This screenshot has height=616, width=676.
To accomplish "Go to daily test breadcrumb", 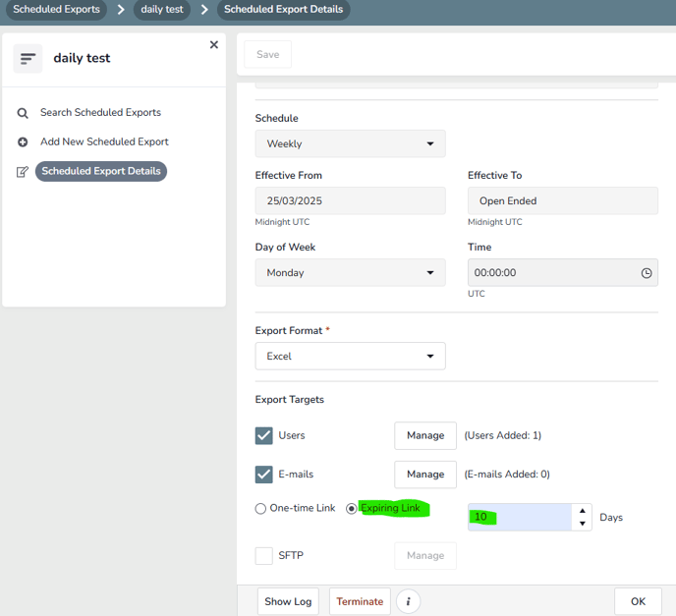I will click(162, 9).
